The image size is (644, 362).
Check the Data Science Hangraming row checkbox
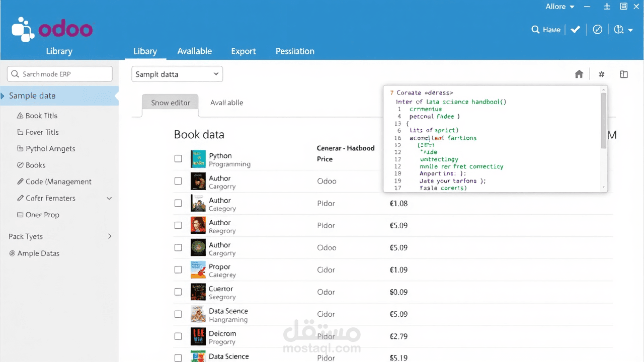178,314
